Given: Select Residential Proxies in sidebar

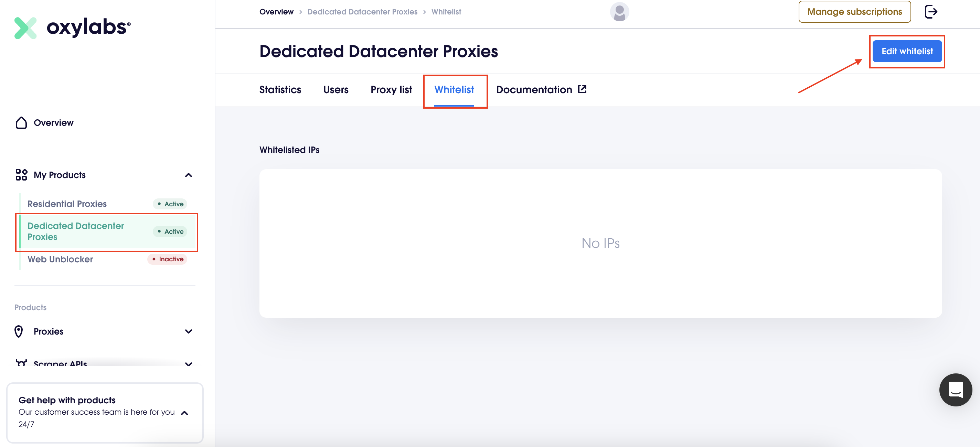Looking at the screenshot, I should point(67,204).
